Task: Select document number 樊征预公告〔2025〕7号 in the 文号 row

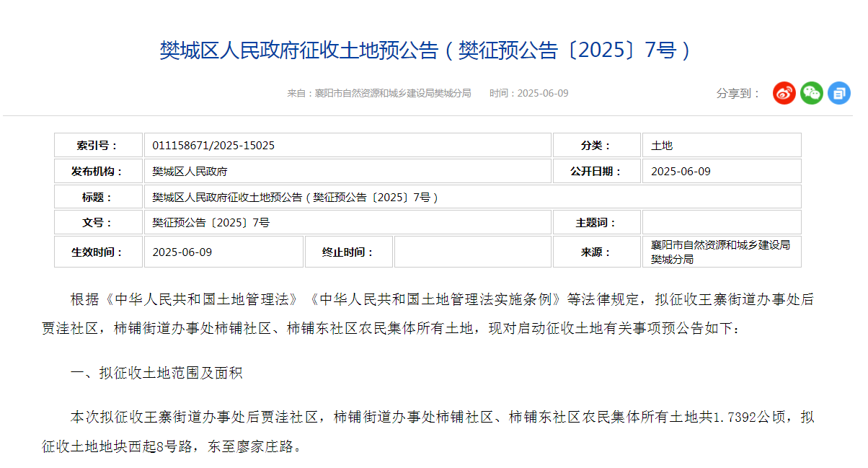Action: tap(211, 223)
